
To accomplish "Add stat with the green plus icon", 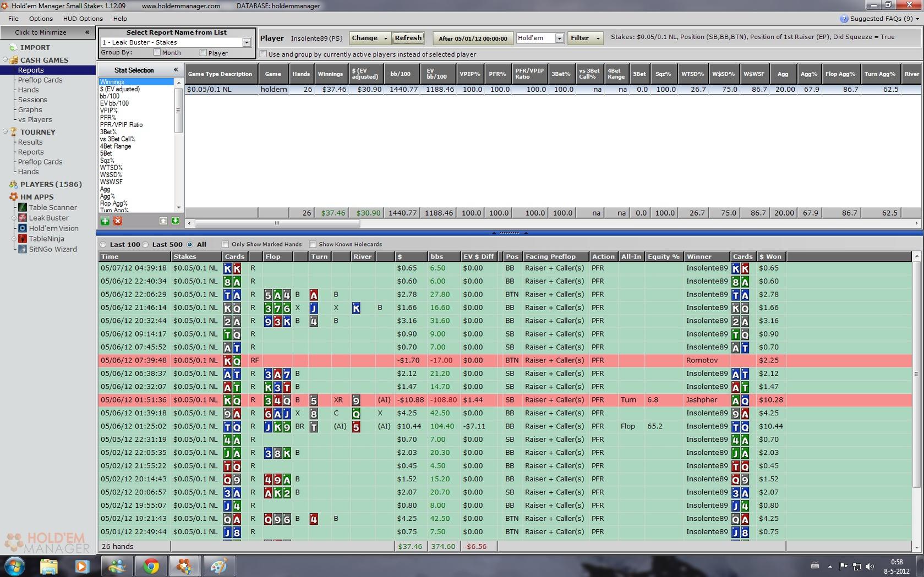I will pos(105,221).
